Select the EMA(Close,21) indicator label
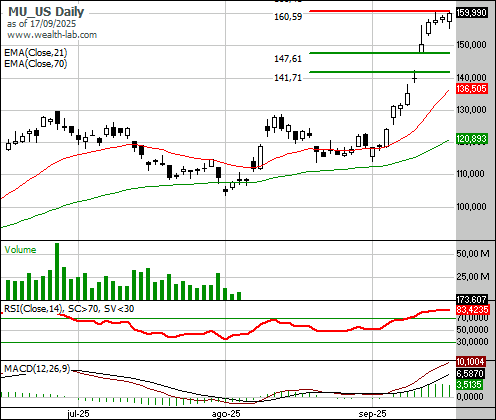496x420 pixels. (x=36, y=53)
